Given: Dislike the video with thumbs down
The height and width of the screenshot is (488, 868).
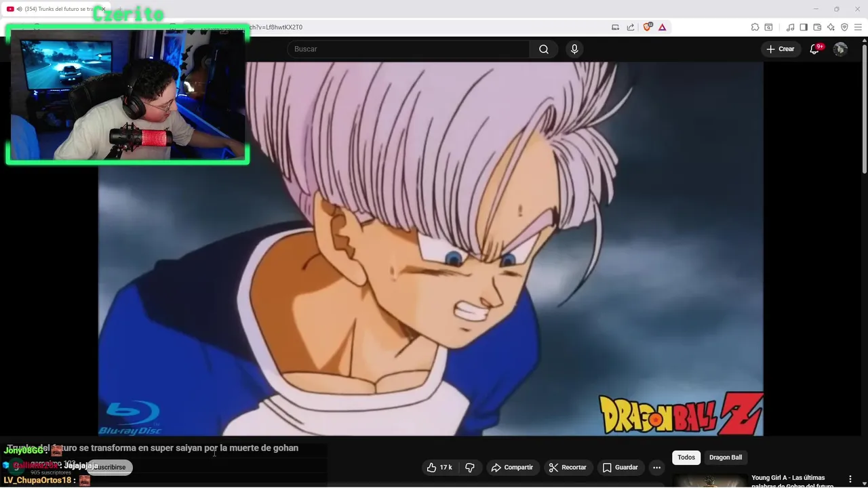Looking at the screenshot, I should (x=470, y=468).
